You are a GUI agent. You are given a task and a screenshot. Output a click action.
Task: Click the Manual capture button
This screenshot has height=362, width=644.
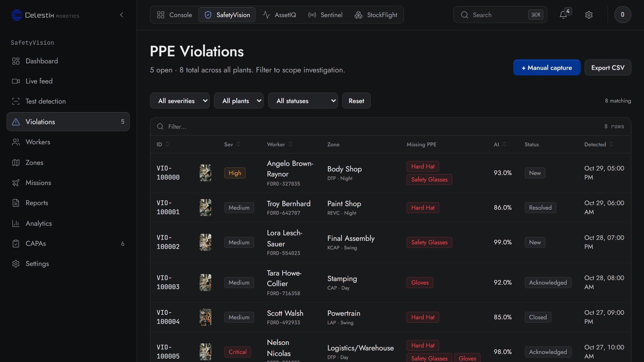coord(547,68)
